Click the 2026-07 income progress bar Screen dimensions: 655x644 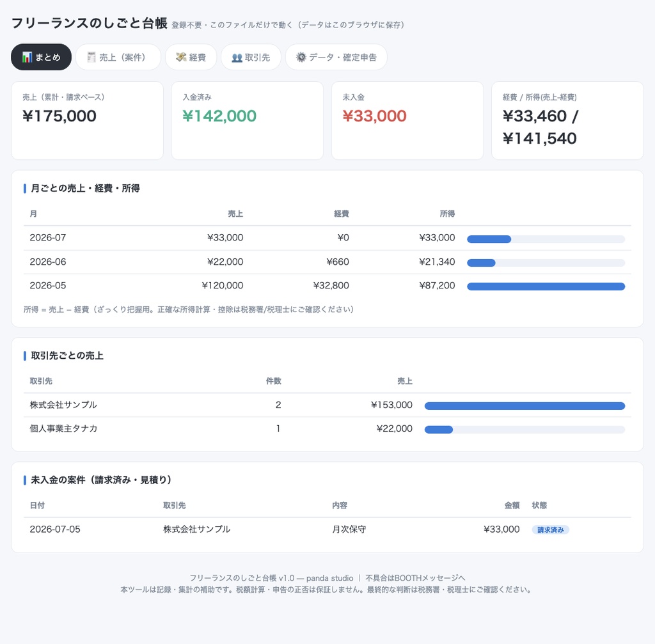click(x=546, y=239)
